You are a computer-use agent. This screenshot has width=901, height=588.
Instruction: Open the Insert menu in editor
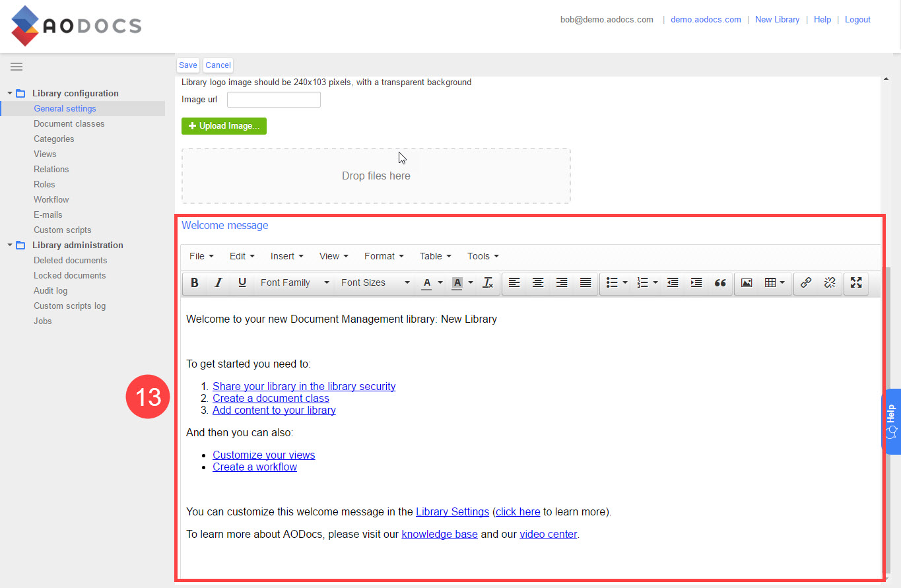tap(287, 256)
